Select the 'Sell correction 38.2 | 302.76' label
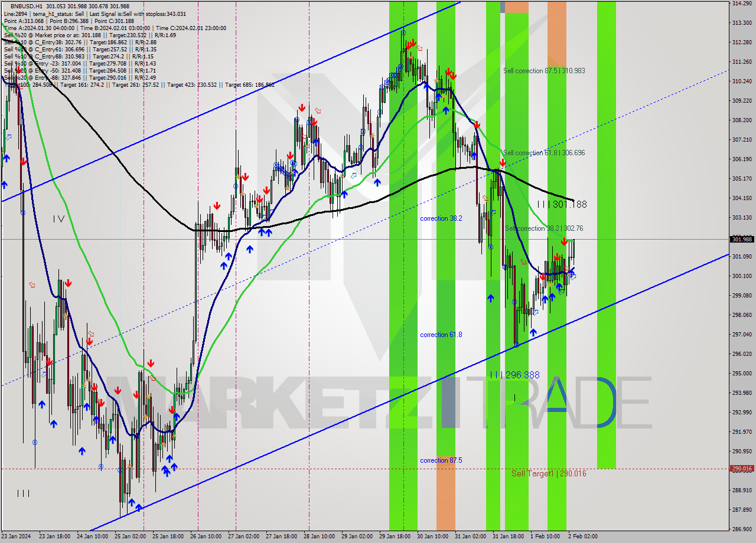Viewport: 756px width, 543px height. tap(544, 228)
